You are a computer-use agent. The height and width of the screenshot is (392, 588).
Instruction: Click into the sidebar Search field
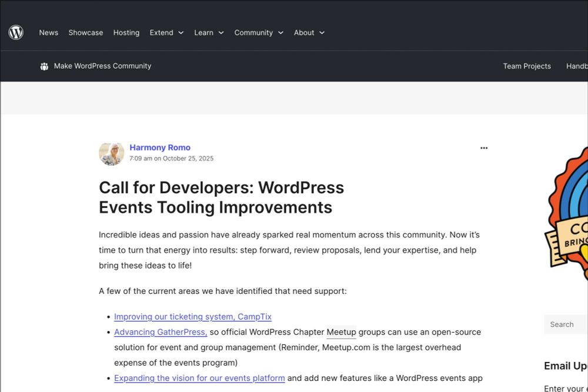[x=566, y=324]
